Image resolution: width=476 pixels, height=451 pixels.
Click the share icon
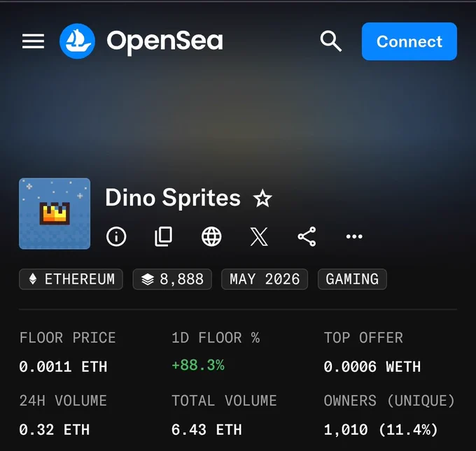307,236
